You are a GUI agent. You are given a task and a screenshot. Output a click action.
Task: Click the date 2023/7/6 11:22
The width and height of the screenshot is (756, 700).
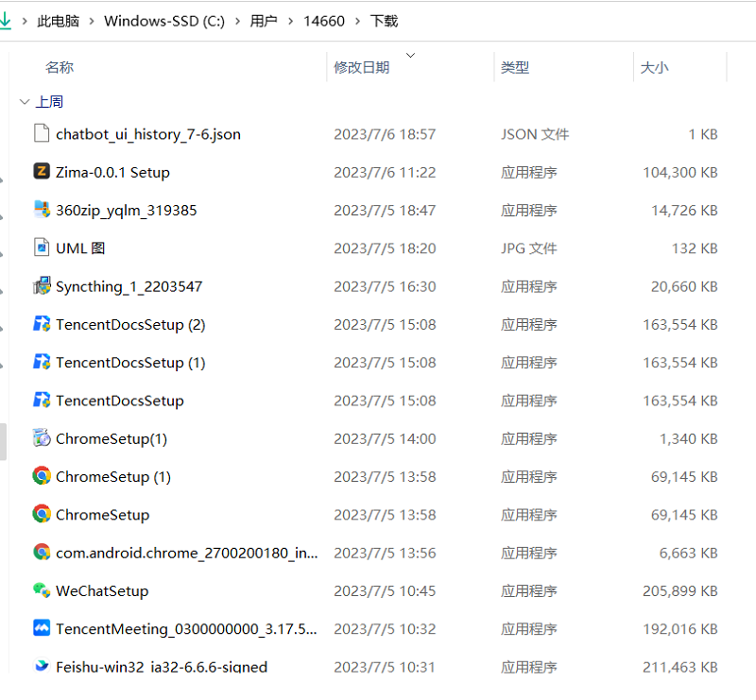point(385,172)
